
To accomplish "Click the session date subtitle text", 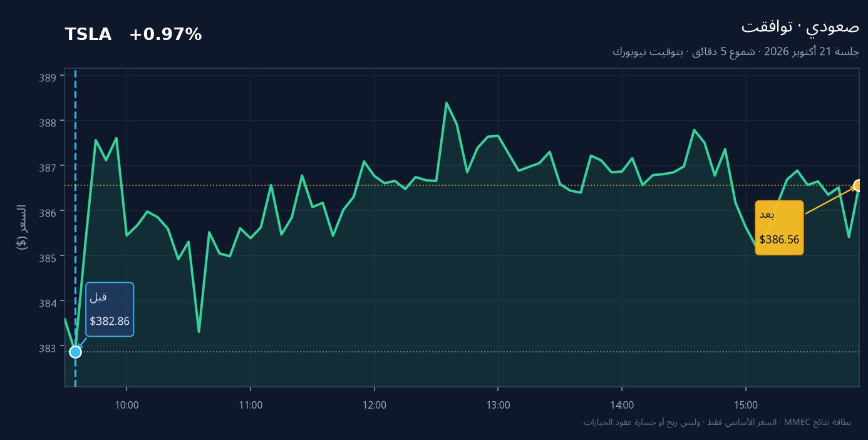I will [736, 52].
